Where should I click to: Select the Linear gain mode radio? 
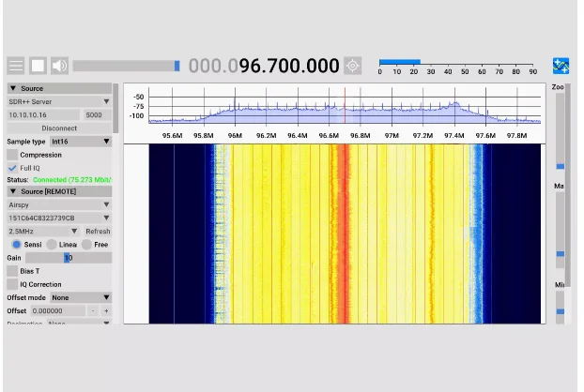pyautogui.click(x=52, y=245)
